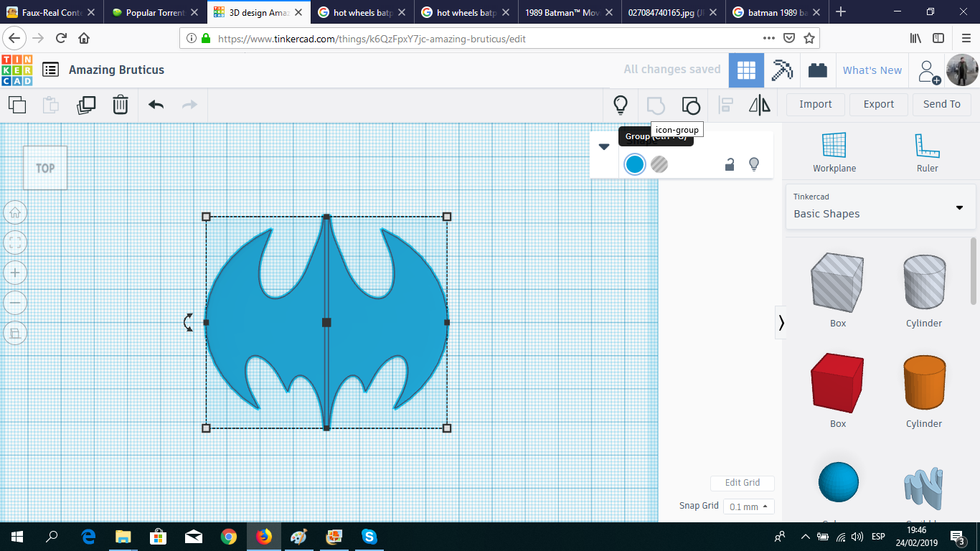Open the Firefox hamburger menu
The width and height of the screenshot is (980, 551).
point(966,38)
